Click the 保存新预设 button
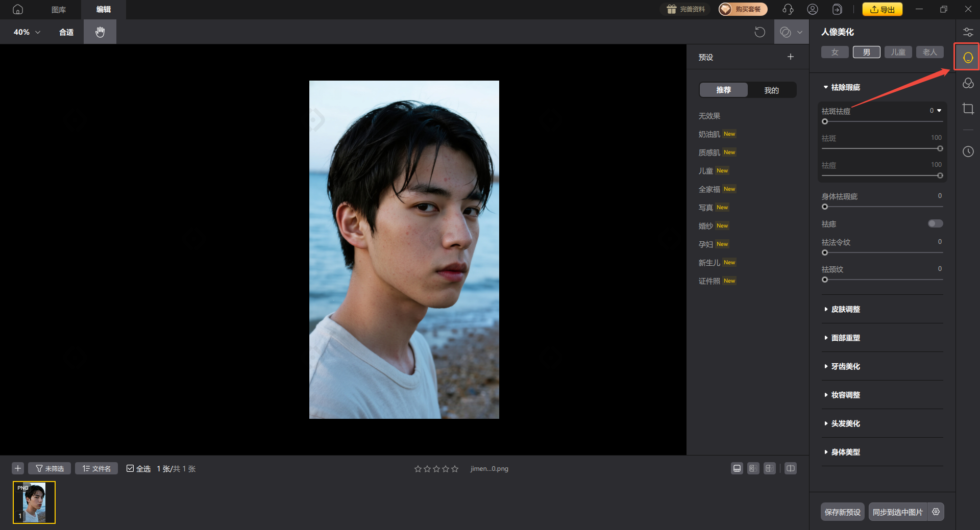This screenshot has width=980, height=530. [x=842, y=512]
